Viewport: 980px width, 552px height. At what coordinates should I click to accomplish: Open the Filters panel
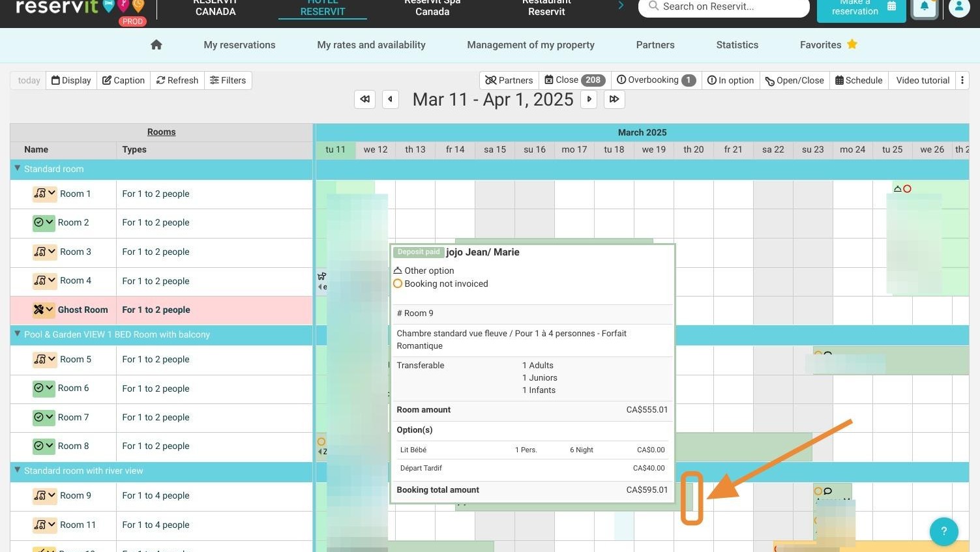228,80
